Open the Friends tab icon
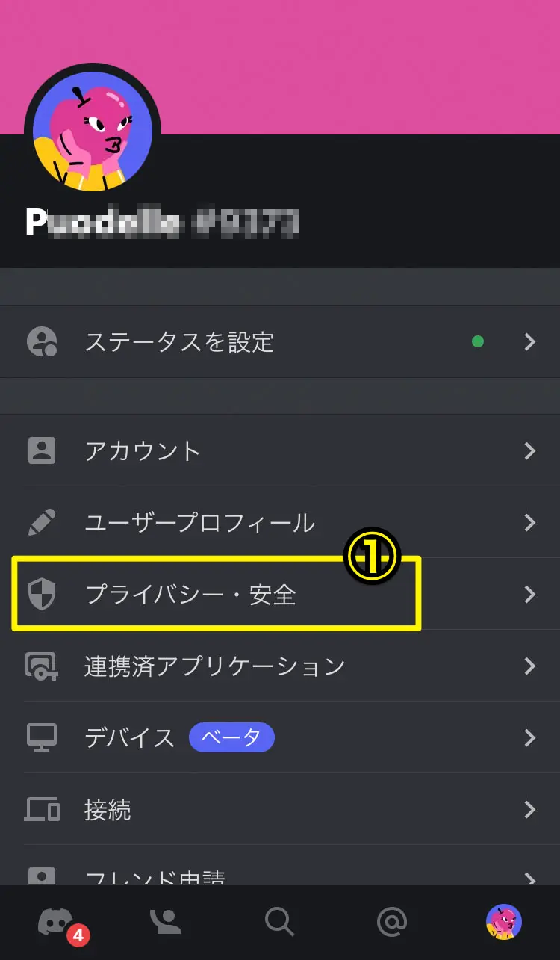The height and width of the screenshot is (960, 560). tap(166, 922)
